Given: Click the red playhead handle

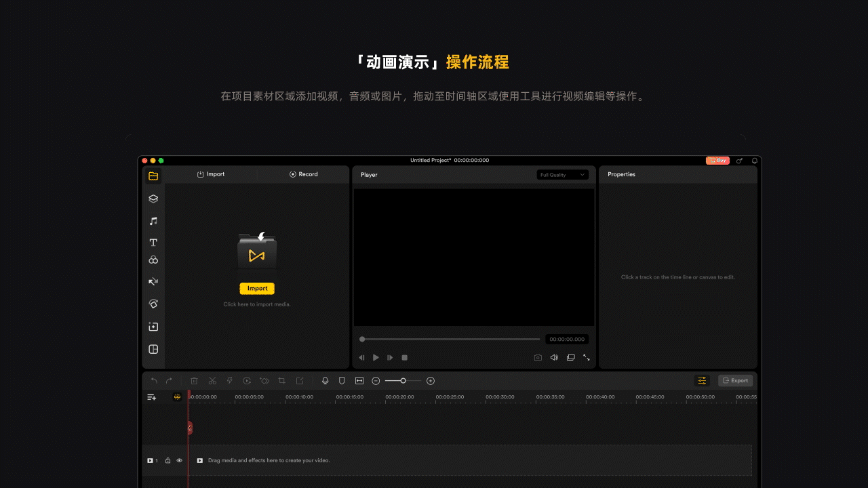Looking at the screenshot, I should pyautogui.click(x=190, y=428).
